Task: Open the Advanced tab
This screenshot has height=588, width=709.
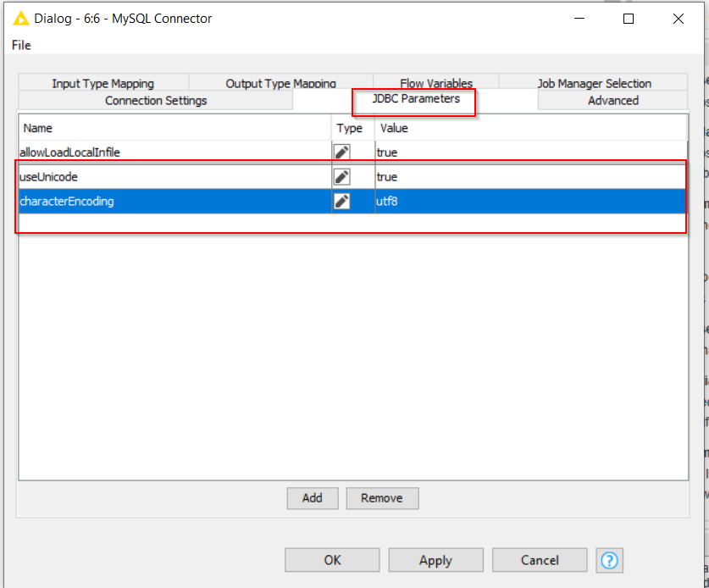Action: click(613, 101)
